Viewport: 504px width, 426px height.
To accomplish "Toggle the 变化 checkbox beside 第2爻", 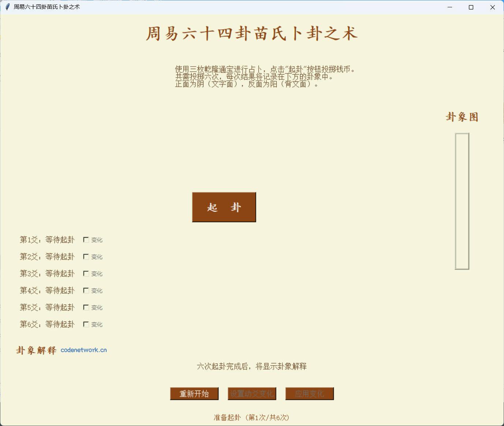I will 86,256.
